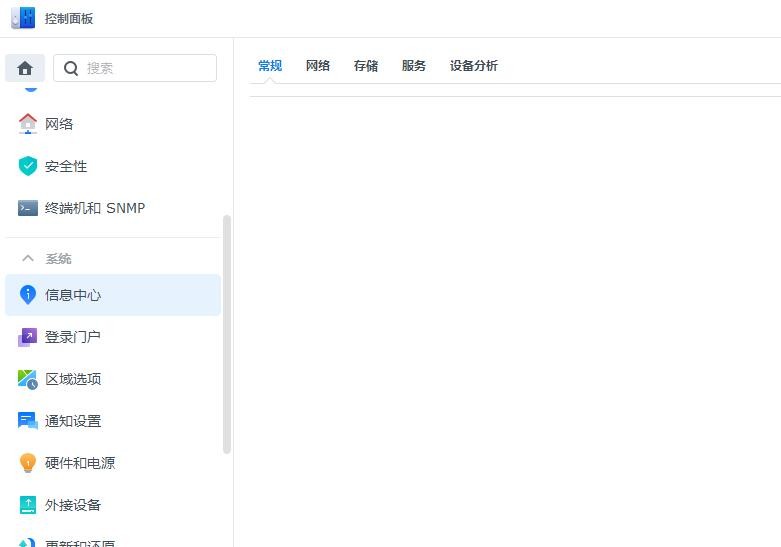Click the magnifier icon in the search field
This screenshot has height=547, width=781.
[x=71, y=68]
